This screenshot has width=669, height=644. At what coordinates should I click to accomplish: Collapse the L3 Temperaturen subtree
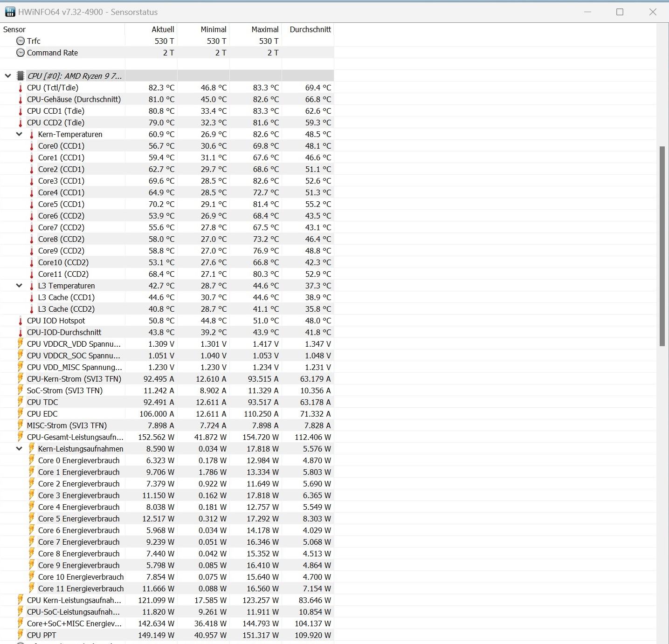click(19, 286)
